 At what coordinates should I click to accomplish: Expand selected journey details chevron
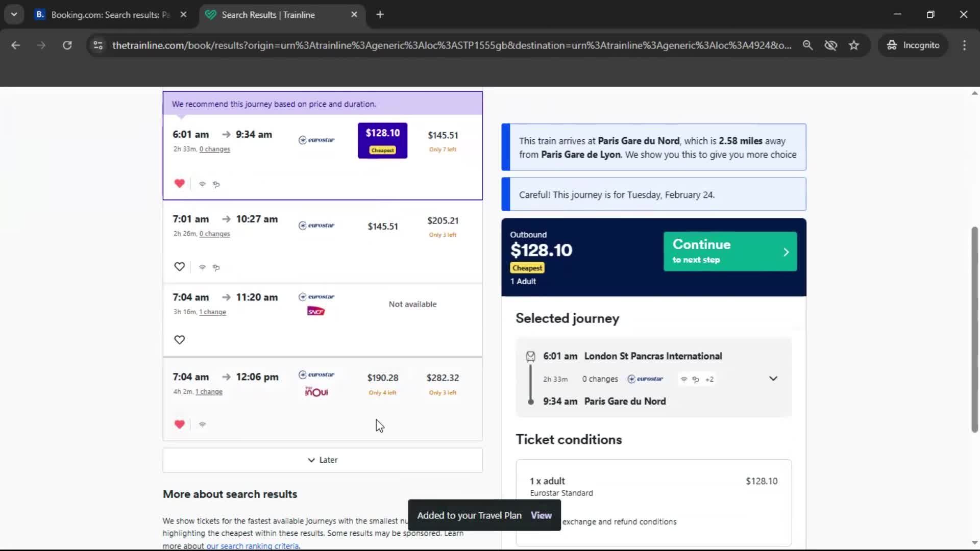pos(773,379)
